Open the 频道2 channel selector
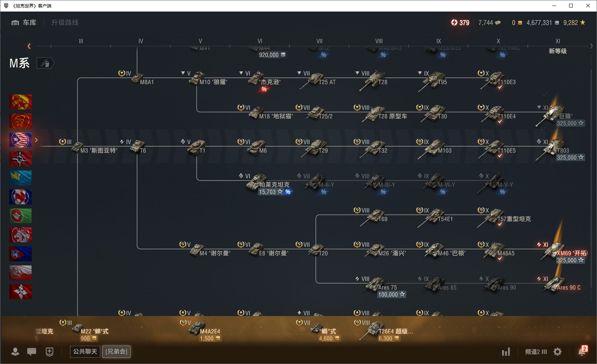The height and width of the screenshot is (364, 597). point(536,352)
